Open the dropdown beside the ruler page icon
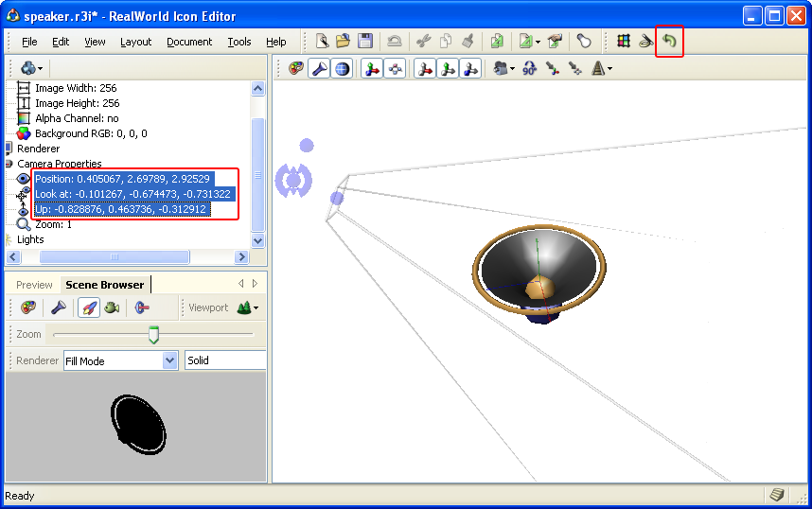This screenshot has width=812, height=509. point(538,42)
